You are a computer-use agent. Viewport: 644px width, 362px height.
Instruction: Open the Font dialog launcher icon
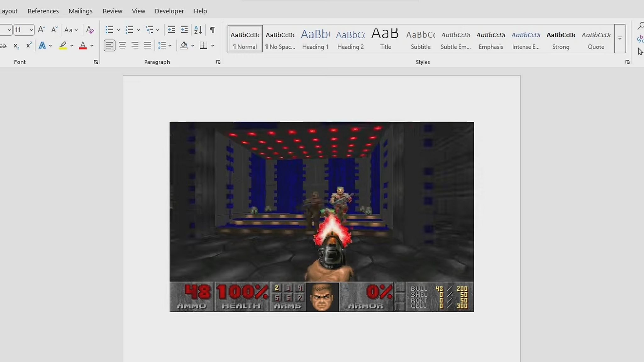[96, 62]
